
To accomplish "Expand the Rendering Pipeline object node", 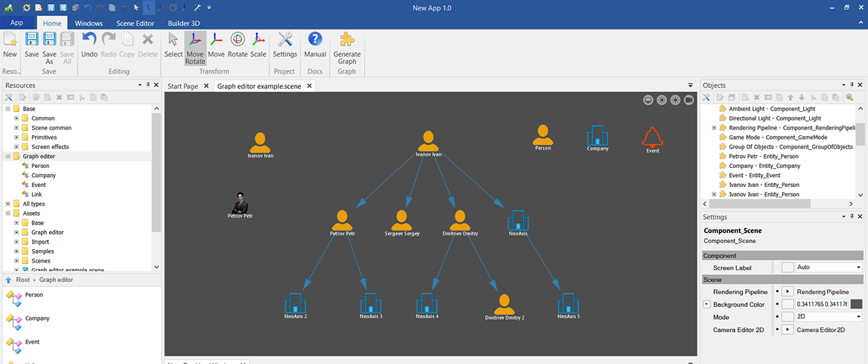I will click(x=714, y=128).
